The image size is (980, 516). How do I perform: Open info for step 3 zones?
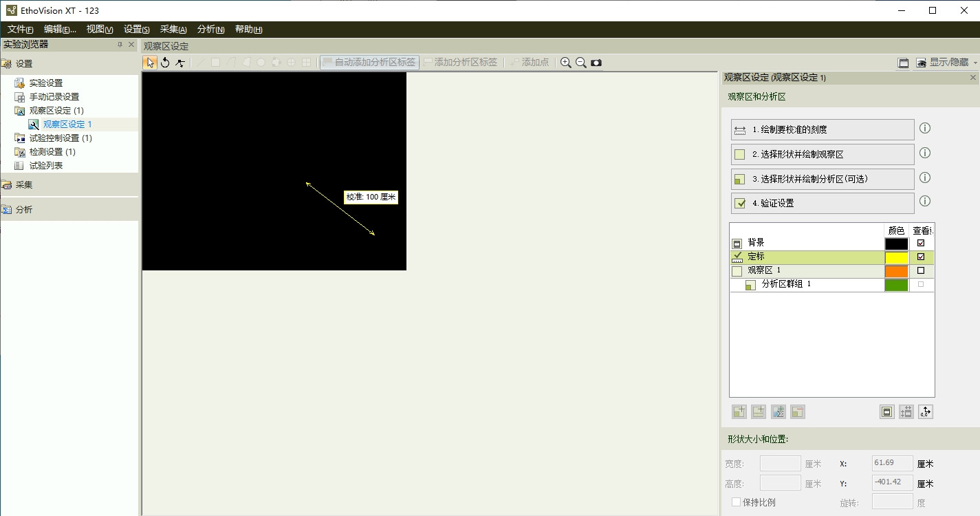(x=925, y=178)
